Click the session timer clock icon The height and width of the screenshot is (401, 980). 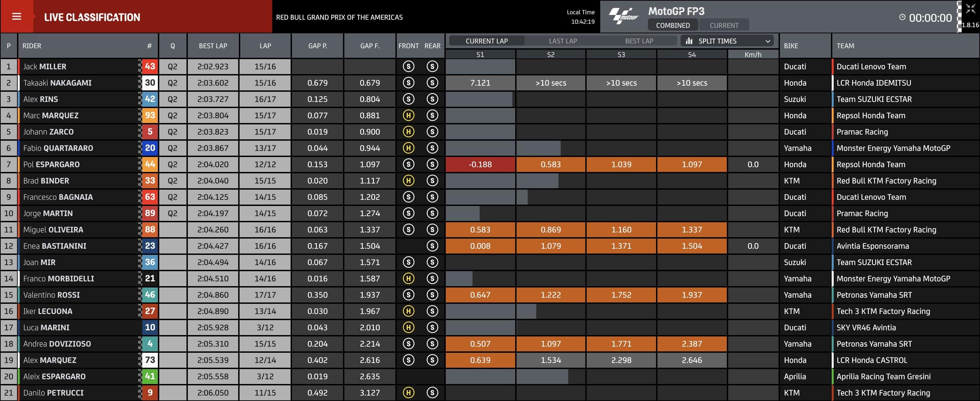point(902,17)
